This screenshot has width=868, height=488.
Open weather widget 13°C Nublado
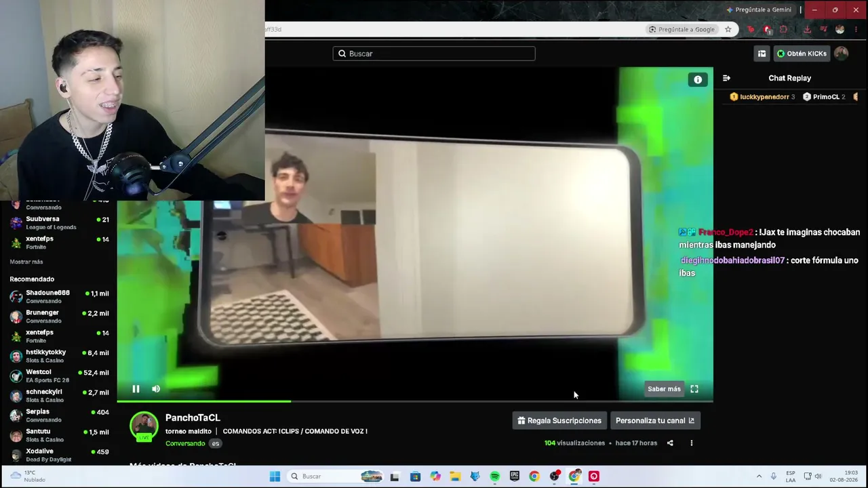(x=27, y=476)
